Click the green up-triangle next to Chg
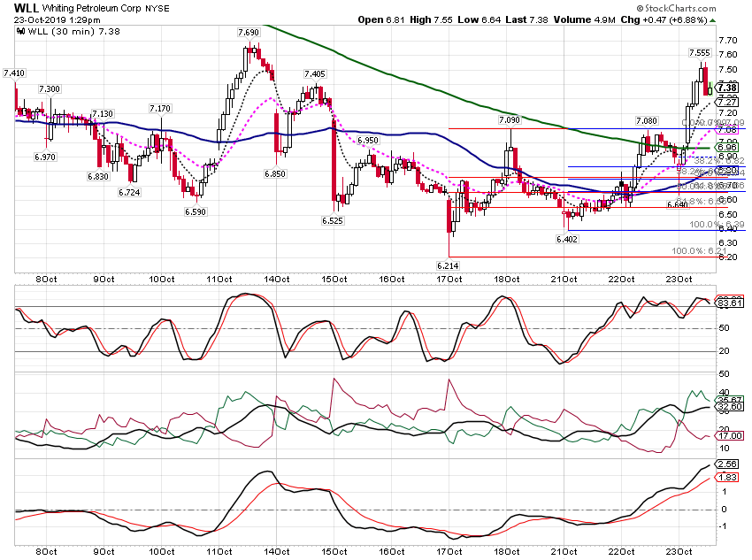The height and width of the screenshot is (560, 752). click(713, 20)
